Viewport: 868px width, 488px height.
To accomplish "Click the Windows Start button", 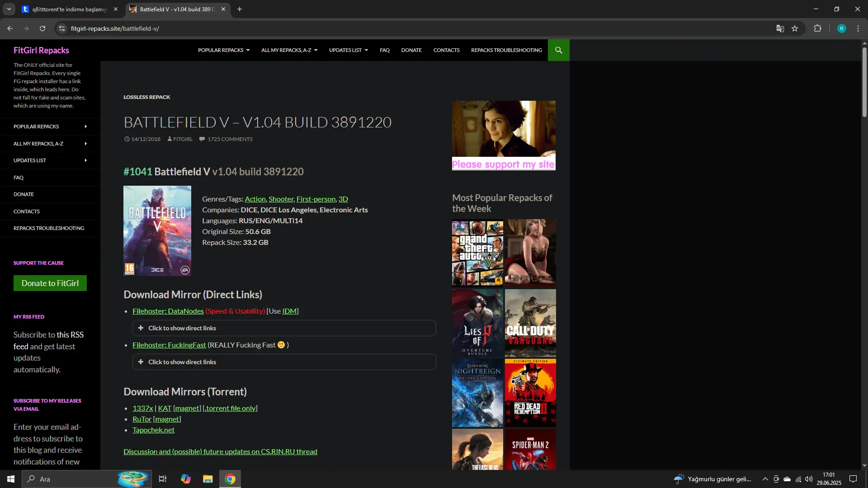I will click(11, 479).
